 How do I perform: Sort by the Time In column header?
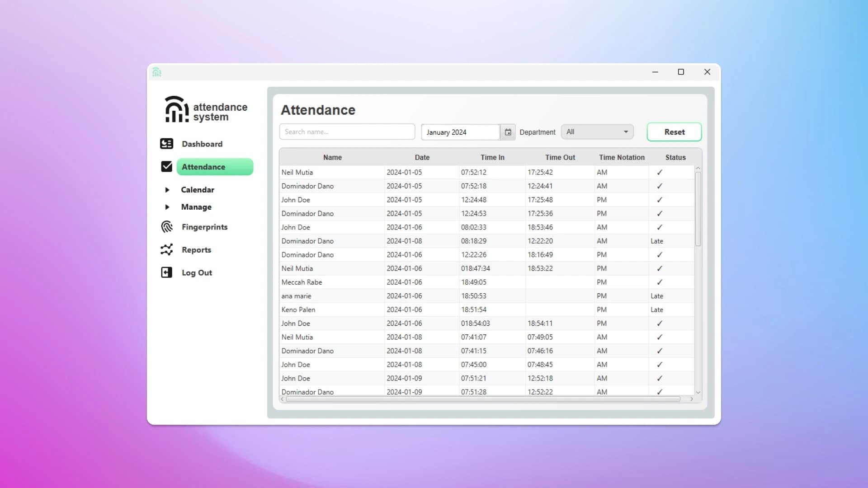[492, 157]
